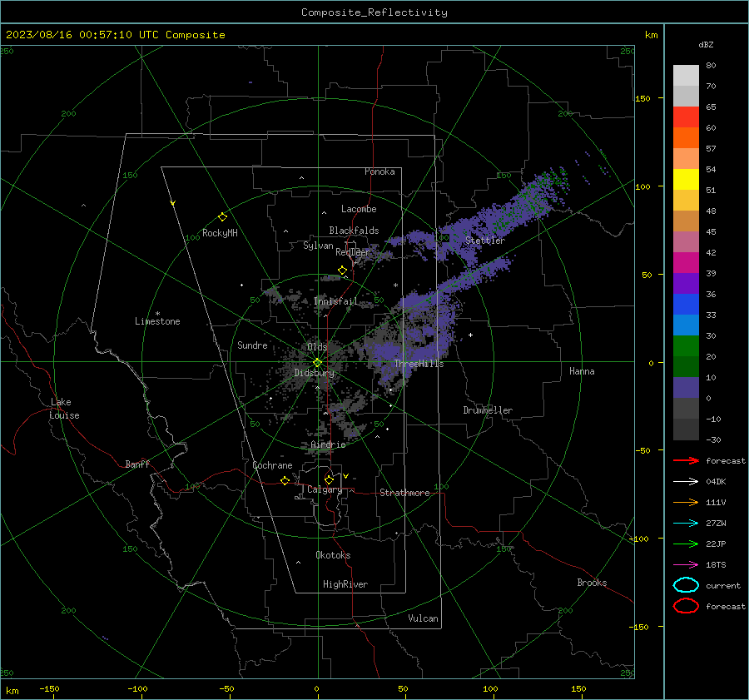
Task: Click the 2023/08/16 00:57:10 UTC timestamp
Action: (115, 35)
